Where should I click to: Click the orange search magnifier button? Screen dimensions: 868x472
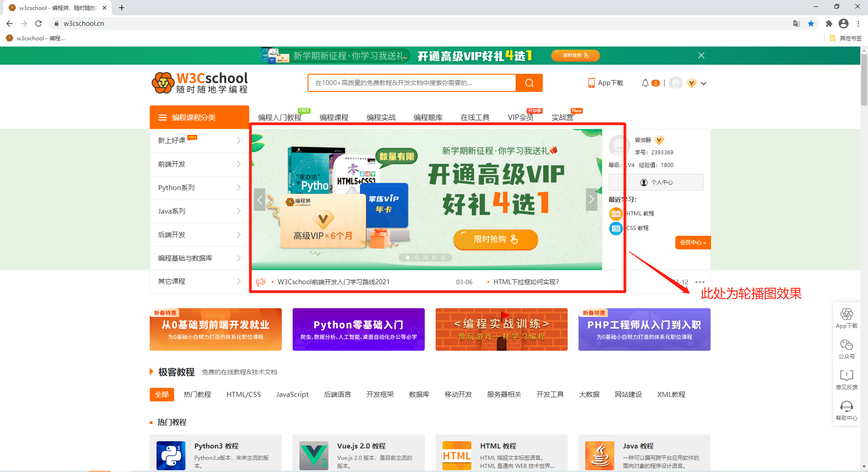(529, 83)
